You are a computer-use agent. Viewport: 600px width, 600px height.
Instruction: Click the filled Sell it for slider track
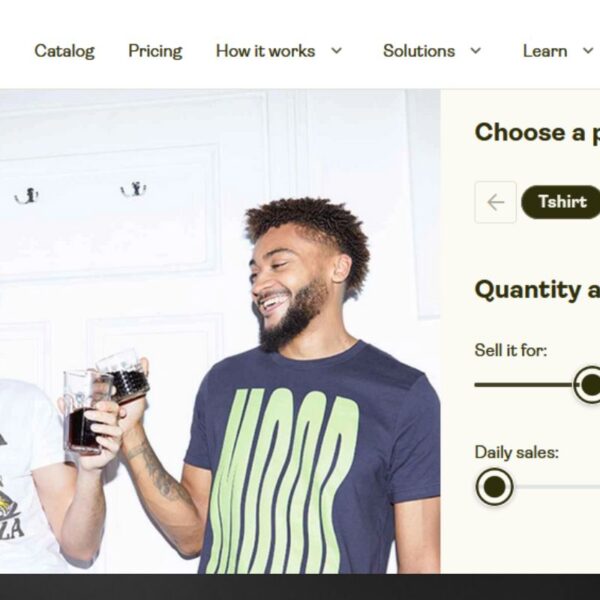point(524,385)
